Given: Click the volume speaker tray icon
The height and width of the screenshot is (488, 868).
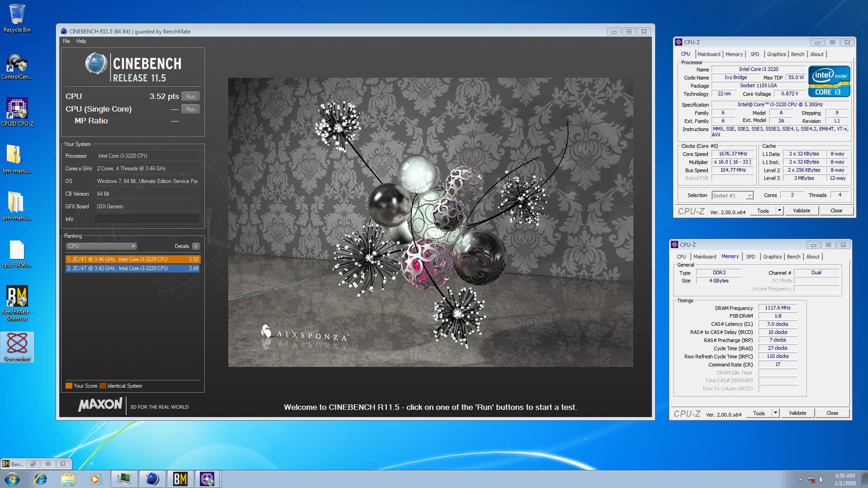Looking at the screenshot, I should pos(822,479).
